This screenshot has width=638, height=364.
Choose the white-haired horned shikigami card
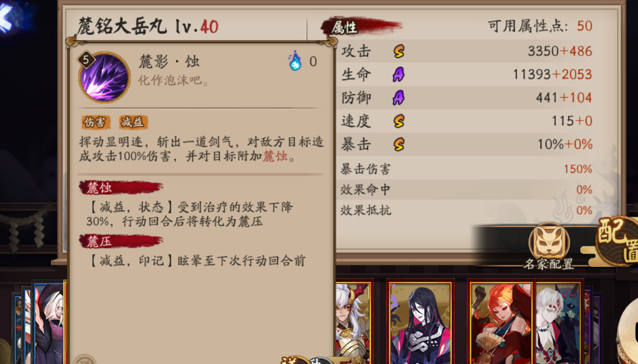tap(355, 321)
